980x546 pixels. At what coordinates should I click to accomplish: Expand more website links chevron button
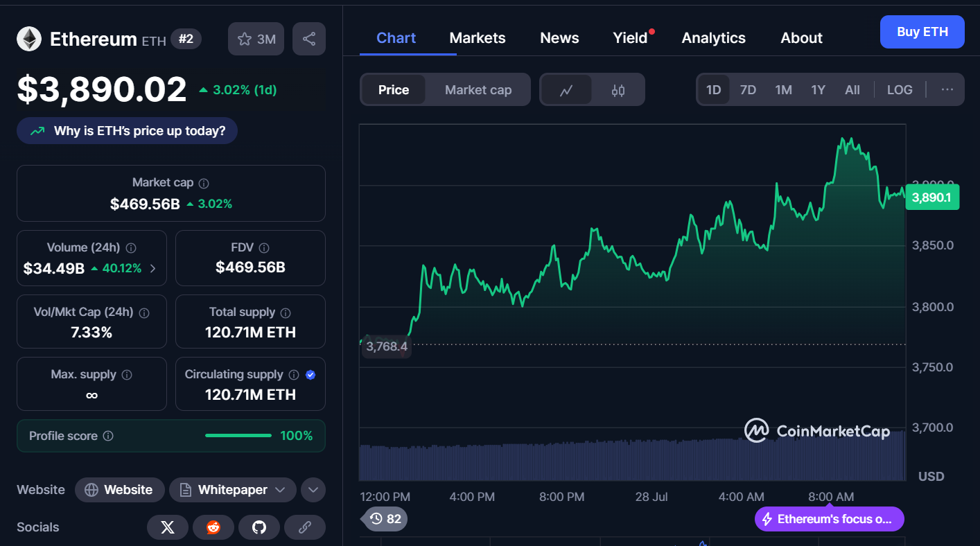pos(313,490)
